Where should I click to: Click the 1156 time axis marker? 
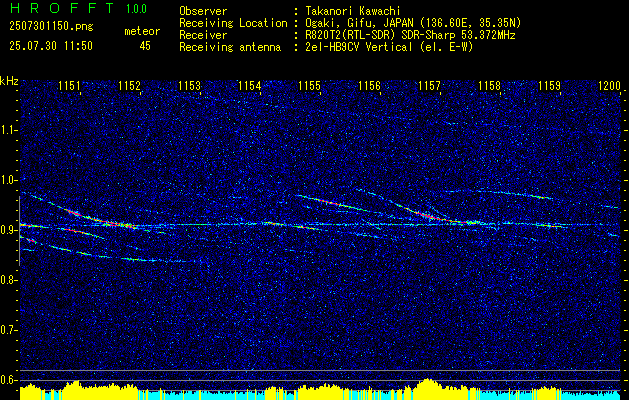point(369,86)
